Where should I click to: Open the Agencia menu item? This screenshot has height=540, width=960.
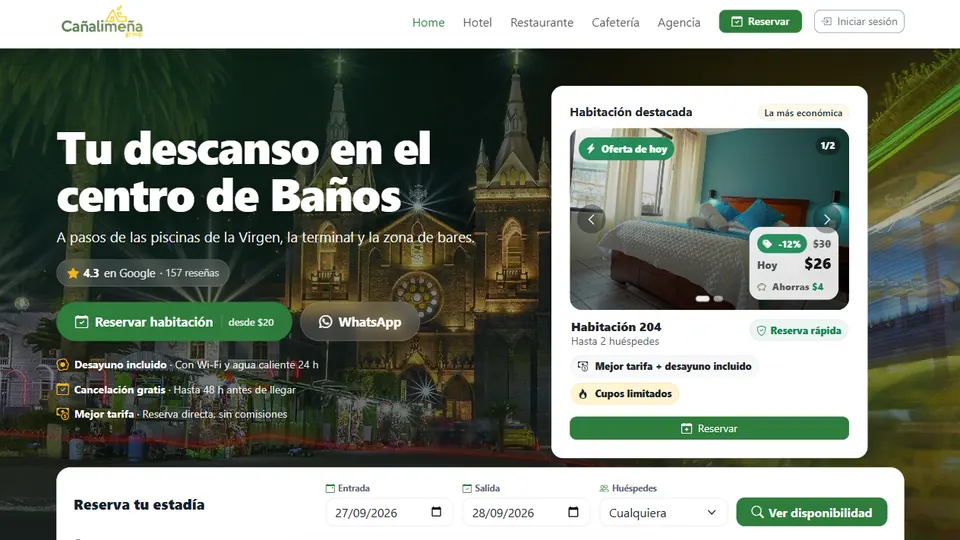point(678,23)
